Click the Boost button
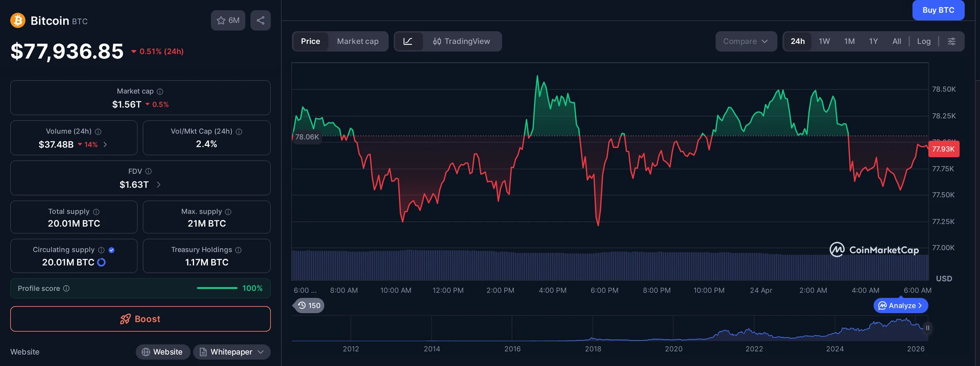Image resolution: width=980 pixels, height=366 pixels. click(140, 319)
